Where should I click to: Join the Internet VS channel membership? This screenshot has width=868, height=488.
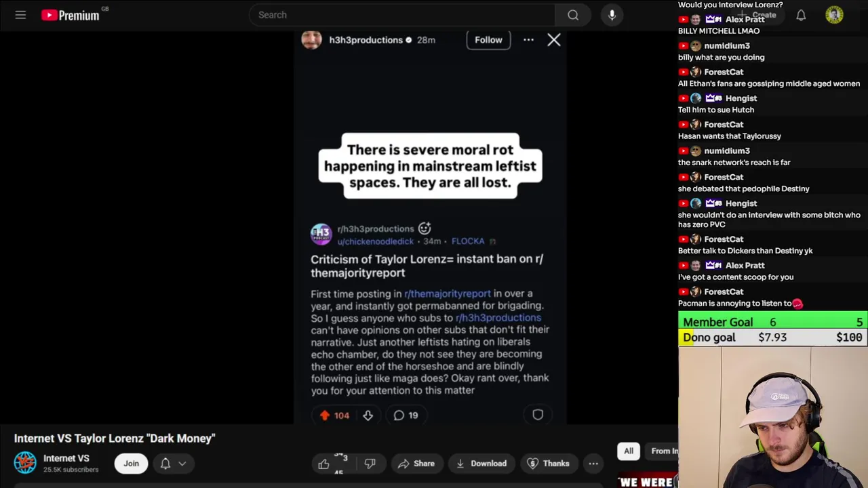click(131, 464)
